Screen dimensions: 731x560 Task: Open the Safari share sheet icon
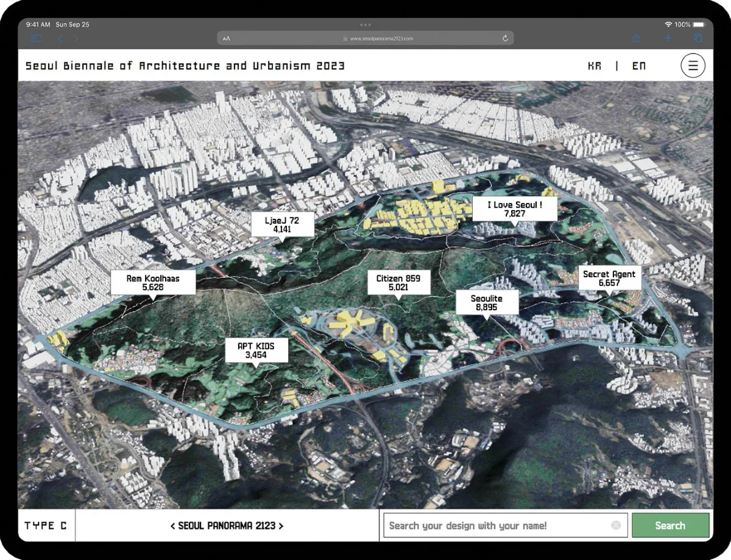click(637, 38)
